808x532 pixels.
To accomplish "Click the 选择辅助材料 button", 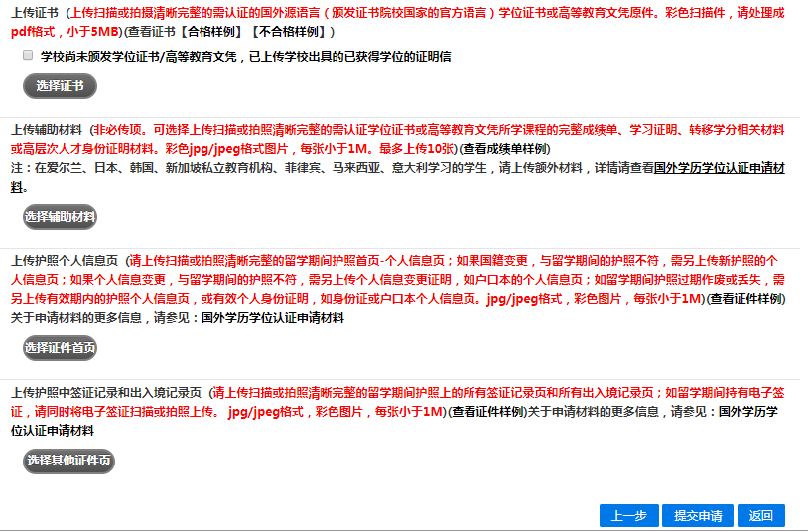I will click(60, 217).
